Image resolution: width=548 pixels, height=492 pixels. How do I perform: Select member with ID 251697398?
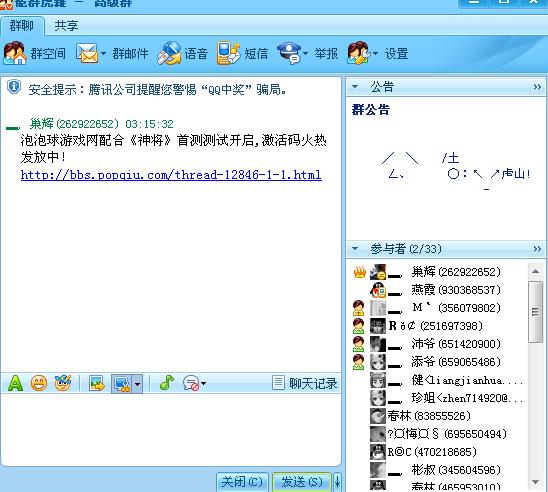438,326
